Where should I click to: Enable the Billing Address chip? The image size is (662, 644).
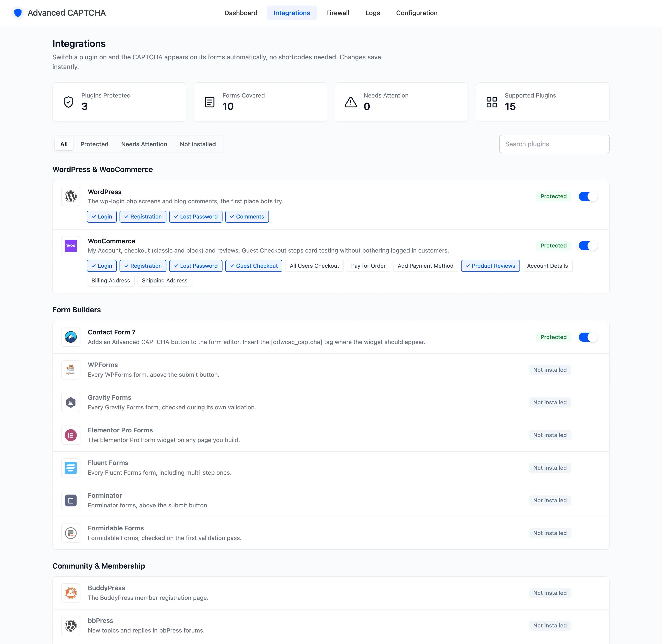point(111,280)
